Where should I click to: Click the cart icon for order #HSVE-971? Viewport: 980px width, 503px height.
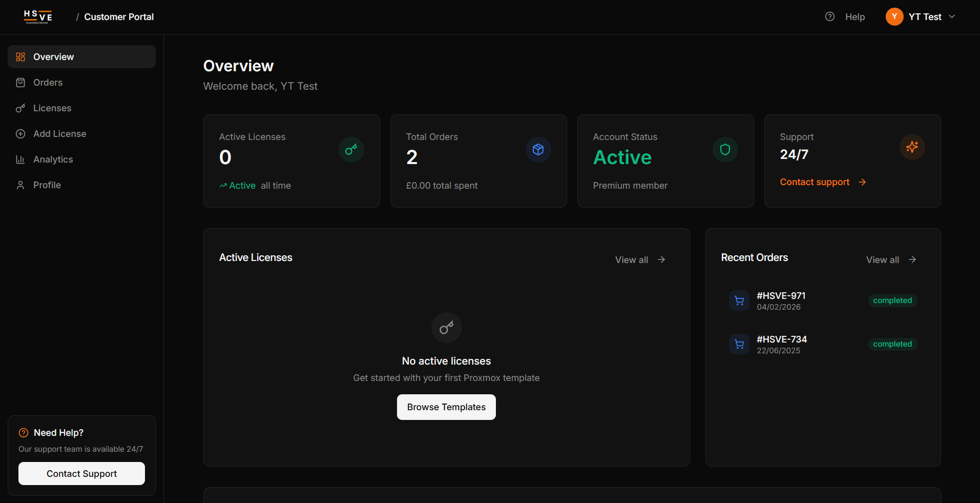[739, 300]
